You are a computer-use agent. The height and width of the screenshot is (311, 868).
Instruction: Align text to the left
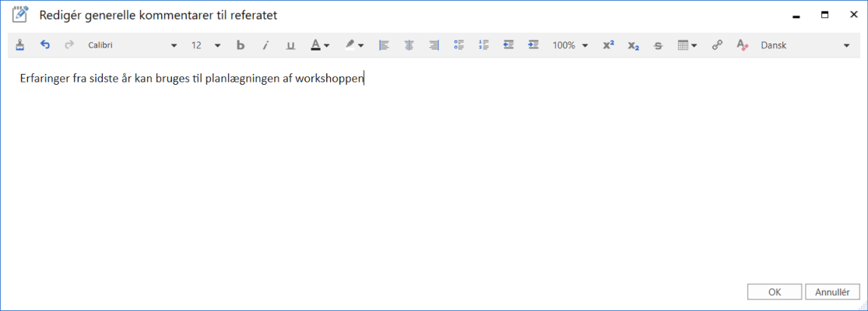[384, 45]
